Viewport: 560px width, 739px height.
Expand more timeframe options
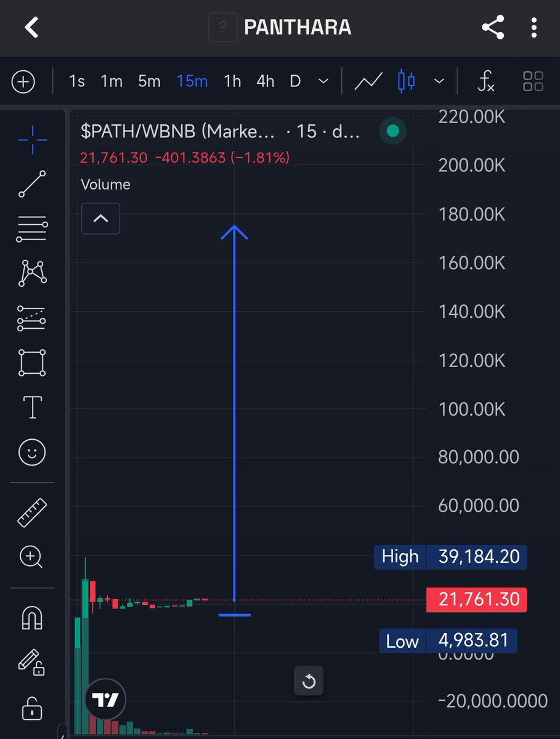323,81
